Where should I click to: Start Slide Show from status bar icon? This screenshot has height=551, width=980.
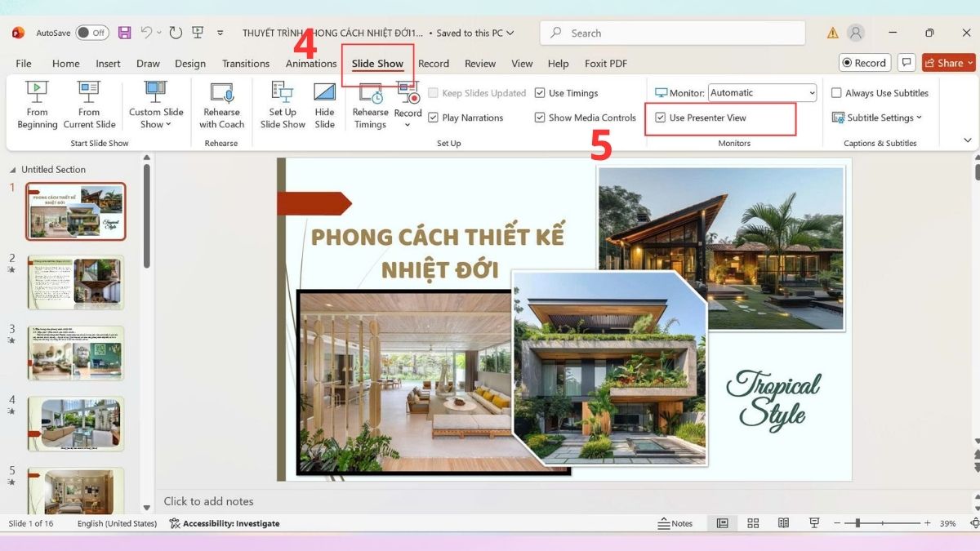814,523
